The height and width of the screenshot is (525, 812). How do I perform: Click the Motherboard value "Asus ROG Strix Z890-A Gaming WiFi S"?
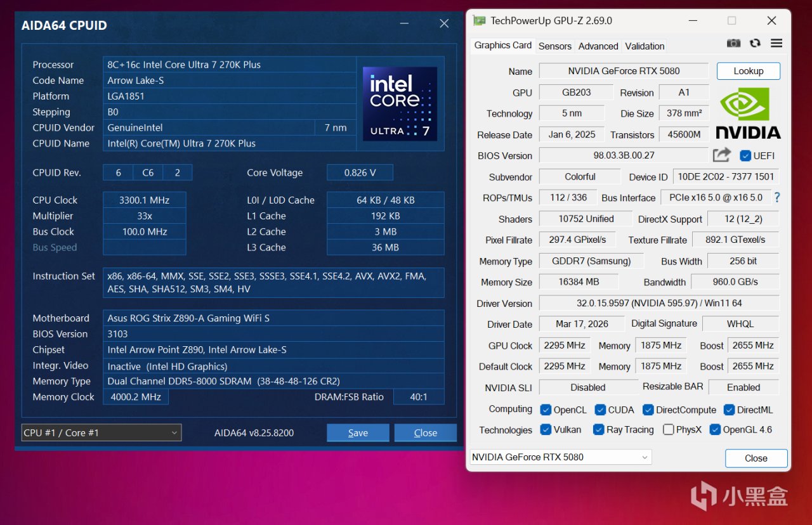[273, 318]
